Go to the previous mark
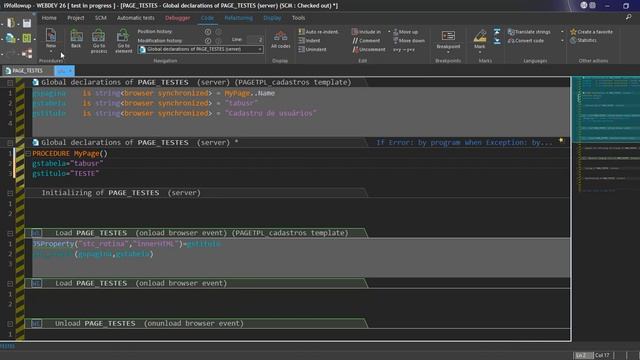This screenshot has width=640, height=360. point(497,32)
